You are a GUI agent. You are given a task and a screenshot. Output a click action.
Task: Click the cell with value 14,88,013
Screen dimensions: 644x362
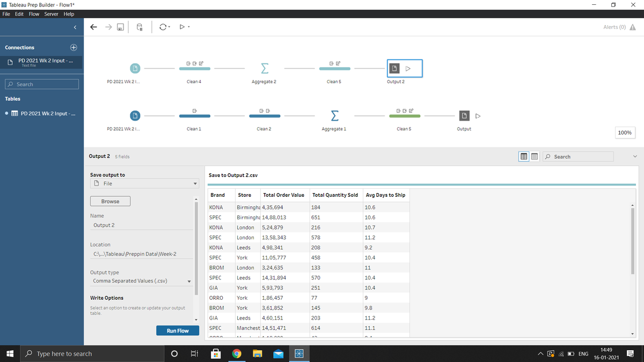point(284,218)
